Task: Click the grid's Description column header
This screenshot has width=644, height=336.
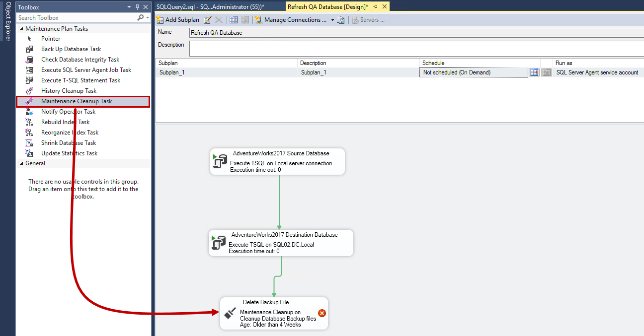Action: [358, 63]
